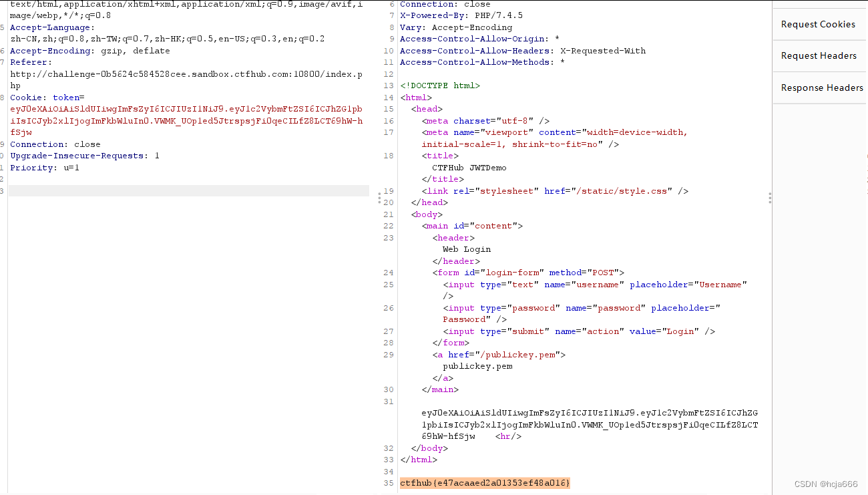
Task: Click the '<!DOCTYPE html>' line in the response
Action: [x=440, y=86]
